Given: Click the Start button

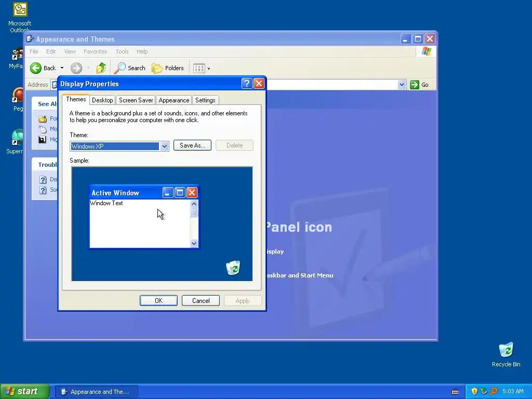Looking at the screenshot, I should [24, 392].
